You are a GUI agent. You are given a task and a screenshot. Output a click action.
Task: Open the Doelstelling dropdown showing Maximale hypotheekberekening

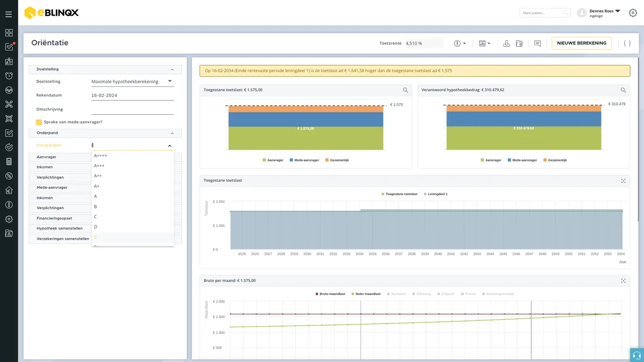[133, 82]
